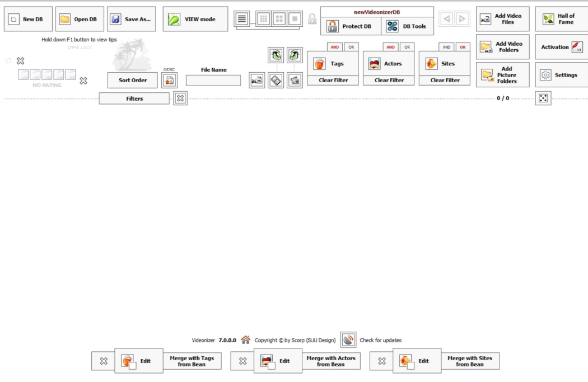Open the home page house icon
Screen dimensions: 588x382
[246, 339]
